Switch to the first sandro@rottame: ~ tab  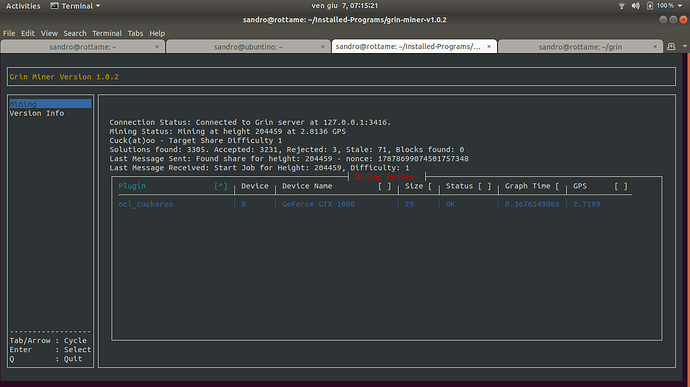point(83,47)
